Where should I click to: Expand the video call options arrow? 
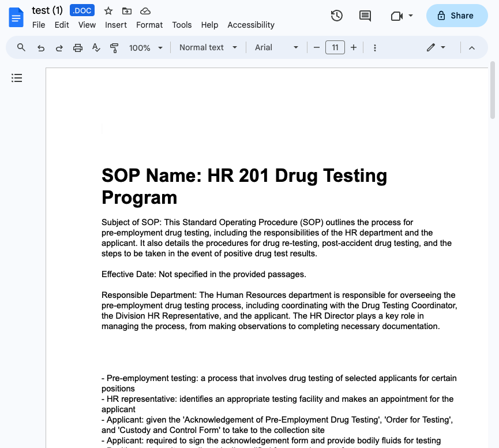pos(411,16)
